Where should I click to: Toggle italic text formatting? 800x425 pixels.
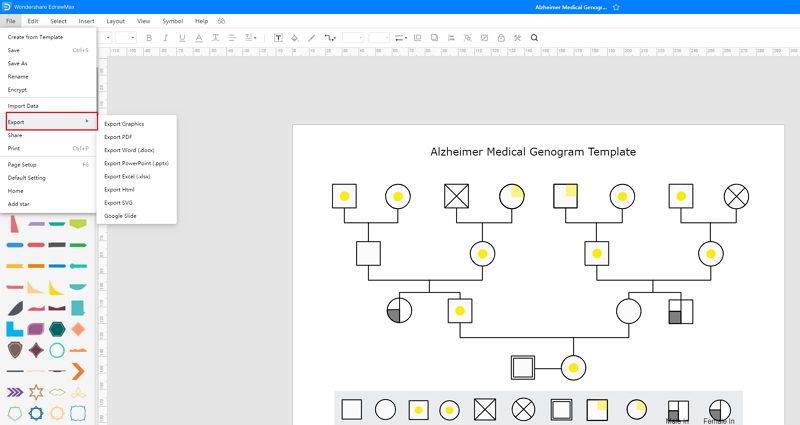pyautogui.click(x=165, y=38)
